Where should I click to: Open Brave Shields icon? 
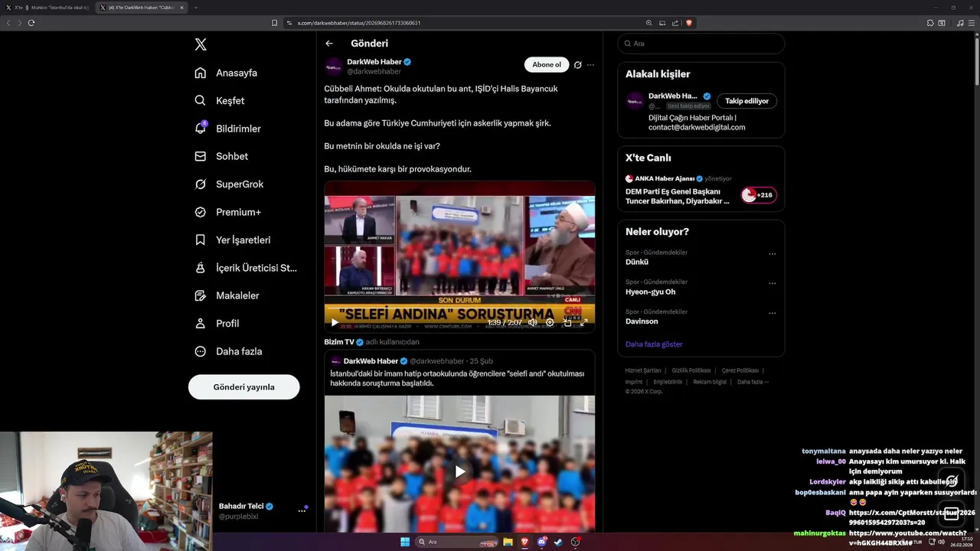(689, 23)
